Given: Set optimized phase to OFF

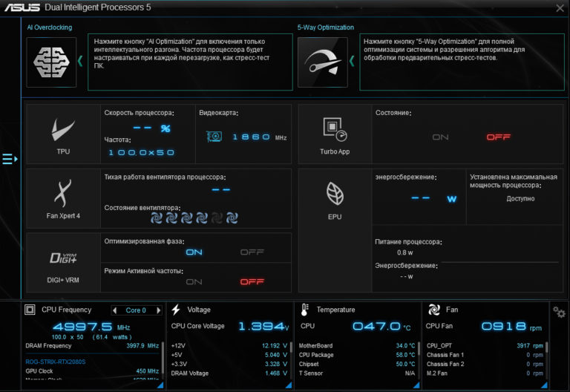Looking at the screenshot, I should click(252, 252).
